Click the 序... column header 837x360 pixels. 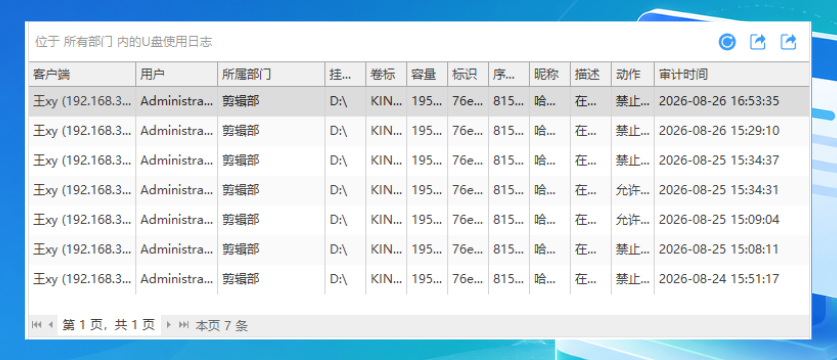coord(509,74)
